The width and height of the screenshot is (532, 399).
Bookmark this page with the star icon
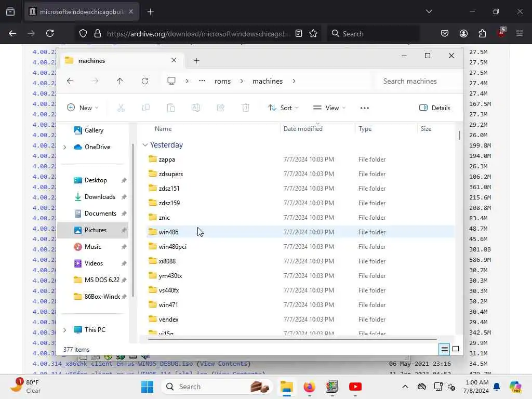(x=313, y=34)
